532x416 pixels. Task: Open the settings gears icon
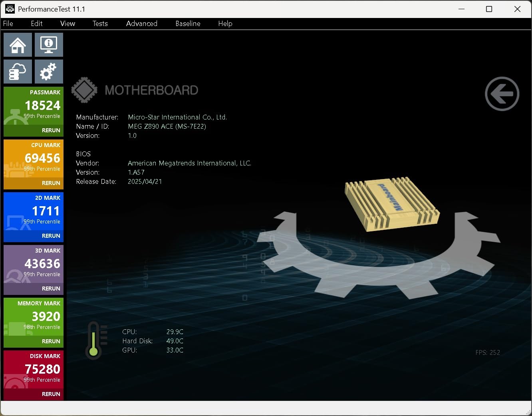(x=49, y=72)
